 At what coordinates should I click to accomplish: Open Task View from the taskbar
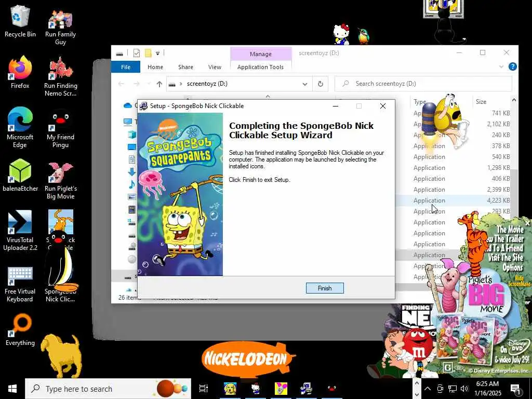(203, 389)
